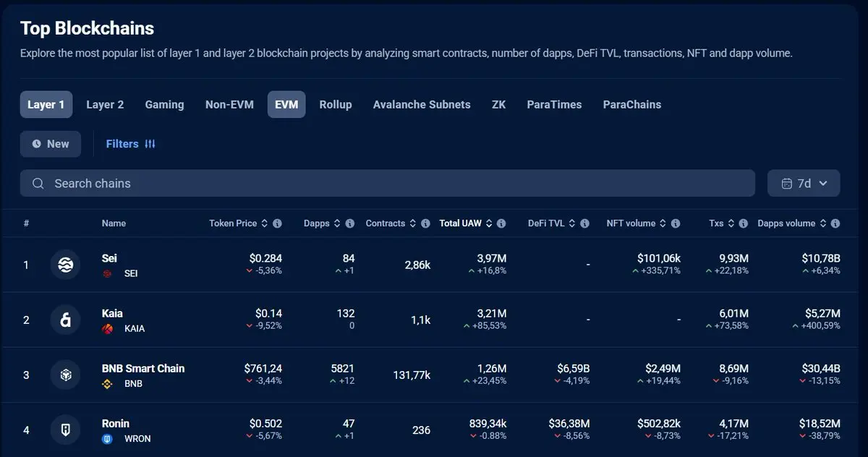Screen dimensions: 868x457
Task: Switch to the ZK tab
Action: coord(498,104)
